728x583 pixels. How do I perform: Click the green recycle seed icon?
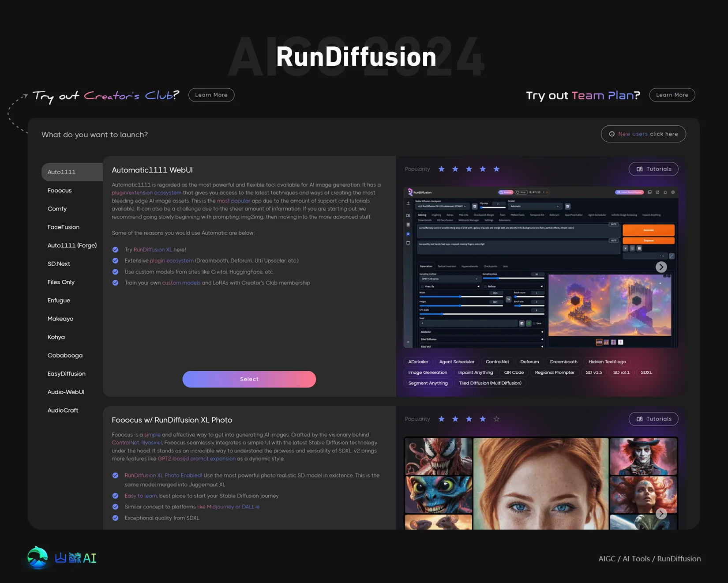click(x=529, y=323)
